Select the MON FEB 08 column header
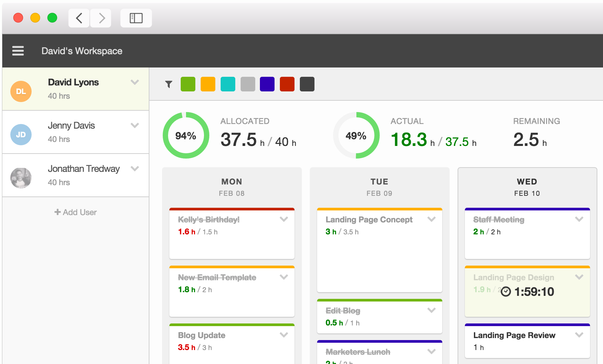Viewport: 603px width, 364px height. click(232, 187)
